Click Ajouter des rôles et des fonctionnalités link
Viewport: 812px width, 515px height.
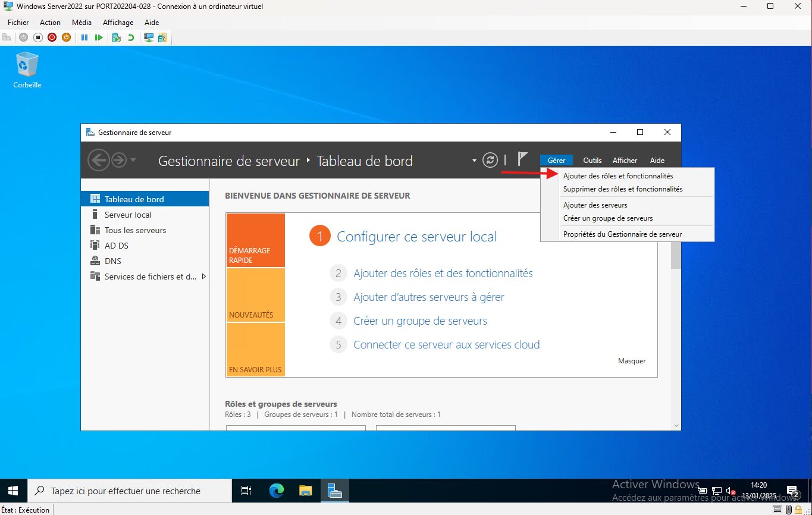[x=443, y=274]
